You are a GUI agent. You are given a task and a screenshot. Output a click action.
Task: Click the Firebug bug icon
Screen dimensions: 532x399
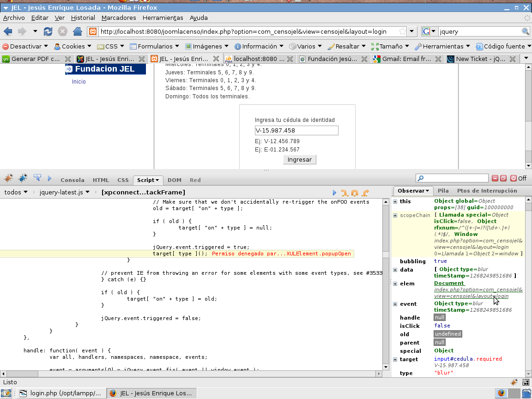click(x=8, y=178)
